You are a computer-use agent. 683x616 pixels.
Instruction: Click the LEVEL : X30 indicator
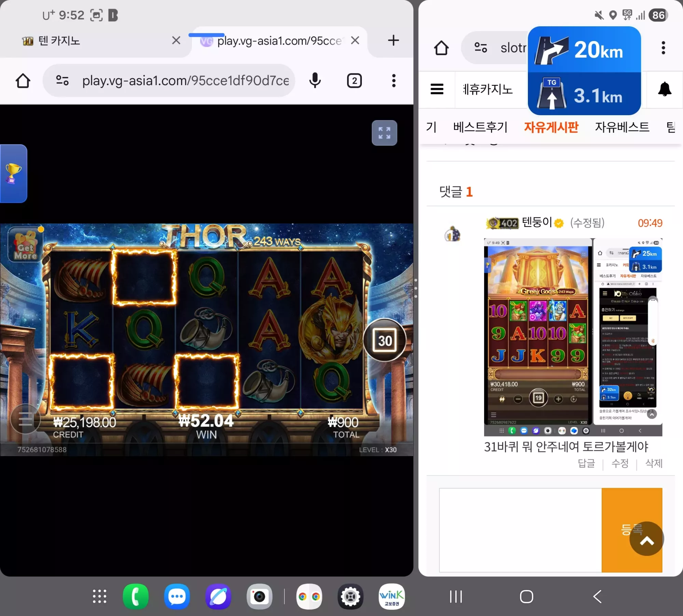click(x=378, y=450)
